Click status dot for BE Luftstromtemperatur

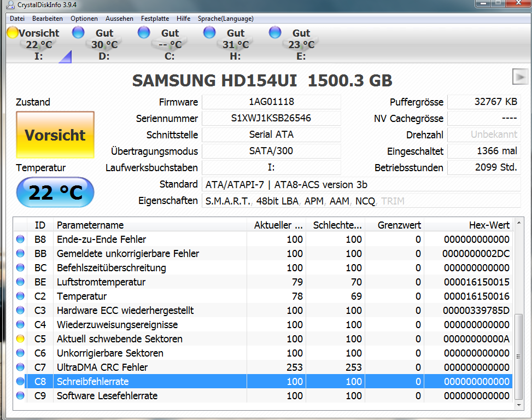coord(20,282)
